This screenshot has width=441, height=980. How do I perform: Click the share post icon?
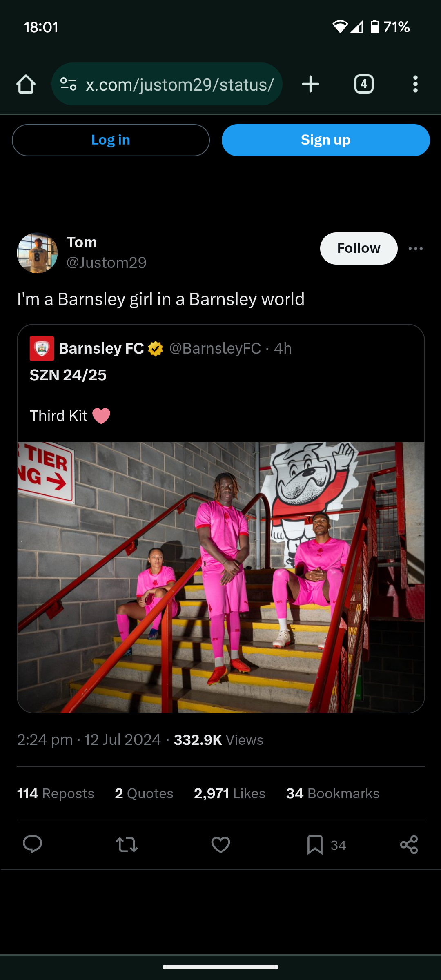pyautogui.click(x=409, y=844)
